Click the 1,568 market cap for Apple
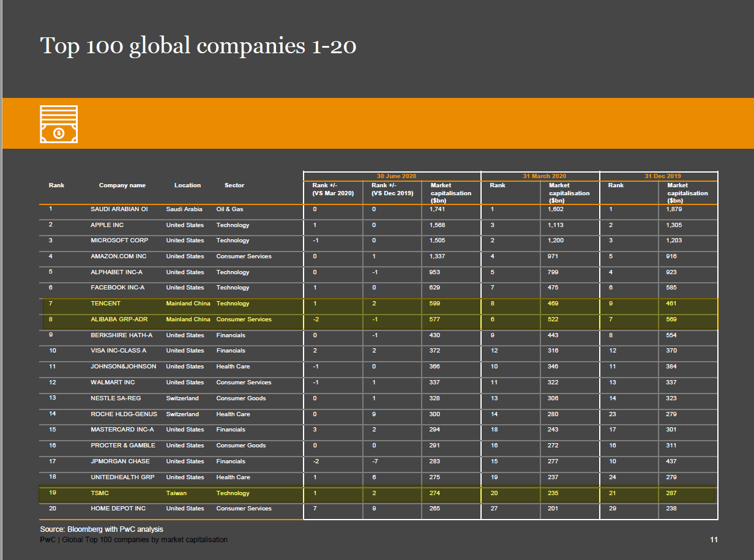Screen dimensions: 754x560 point(437,225)
